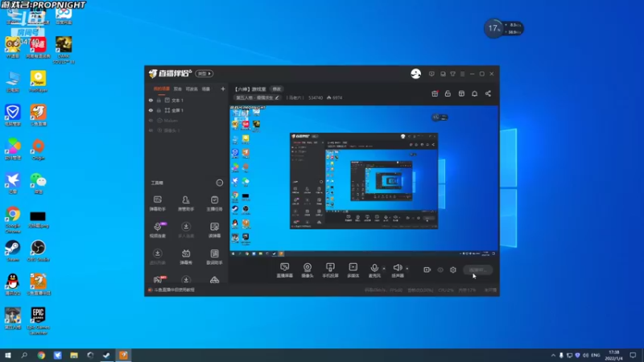The image size is (644, 362).
Task: Switch to 我的场景 tab
Action: pos(162,88)
